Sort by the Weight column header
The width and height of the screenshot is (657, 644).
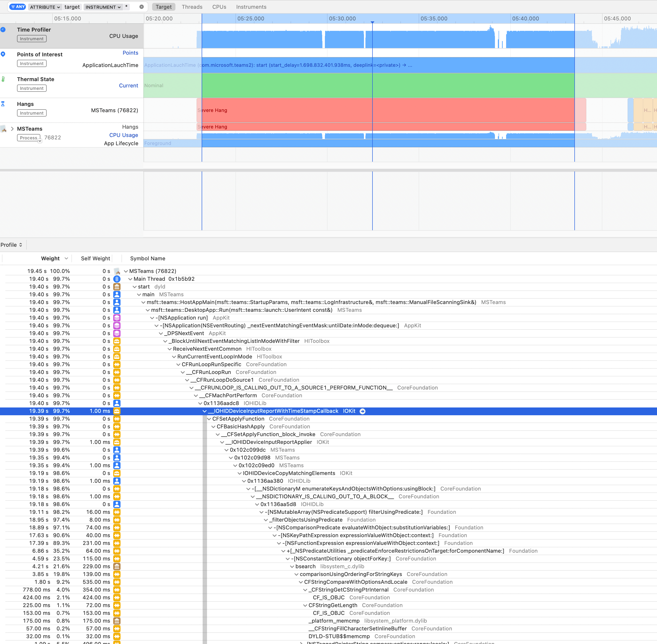[51, 258]
